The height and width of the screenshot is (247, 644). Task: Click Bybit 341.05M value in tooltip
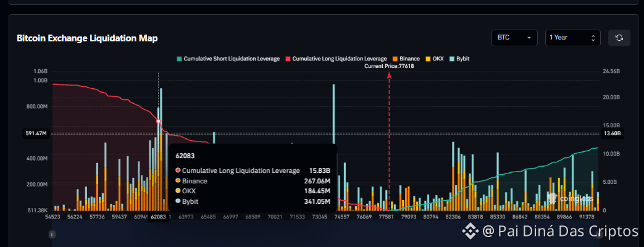317,201
